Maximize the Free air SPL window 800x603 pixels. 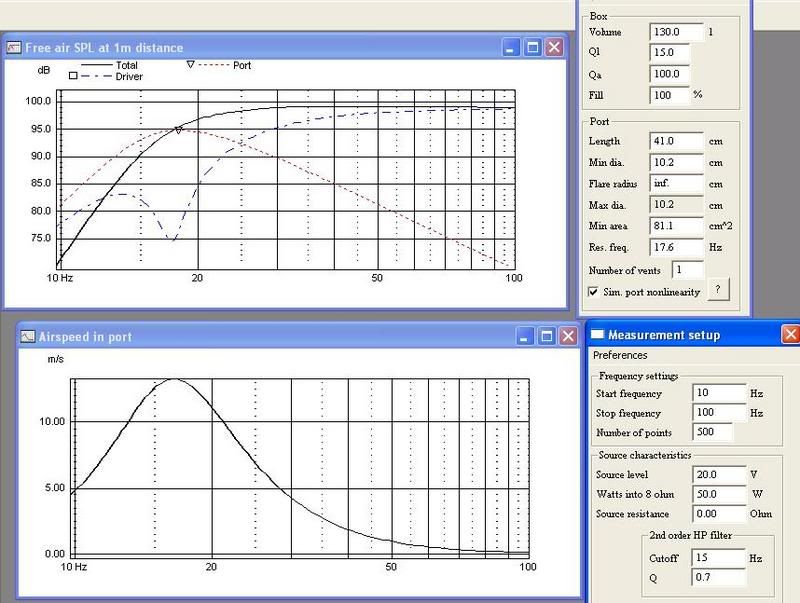coord(533,47)
